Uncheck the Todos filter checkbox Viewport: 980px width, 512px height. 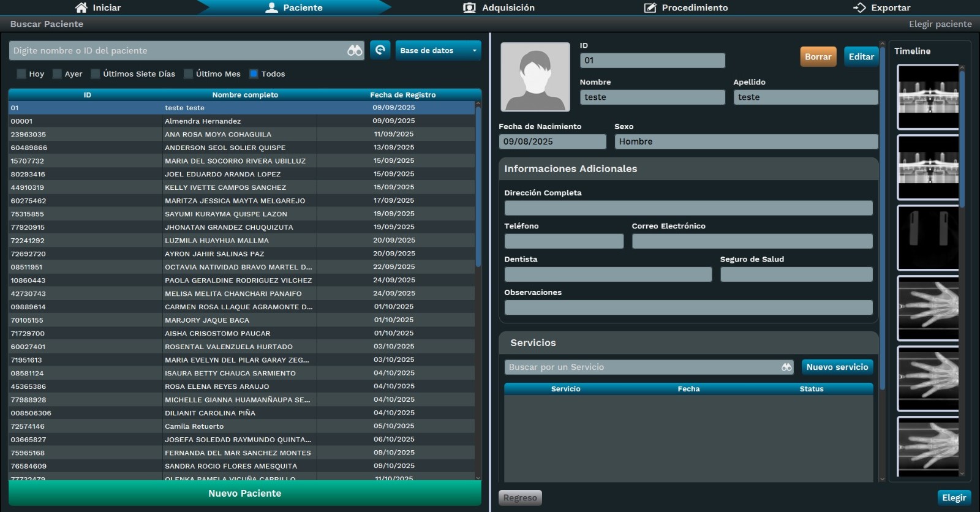[254, 74]
